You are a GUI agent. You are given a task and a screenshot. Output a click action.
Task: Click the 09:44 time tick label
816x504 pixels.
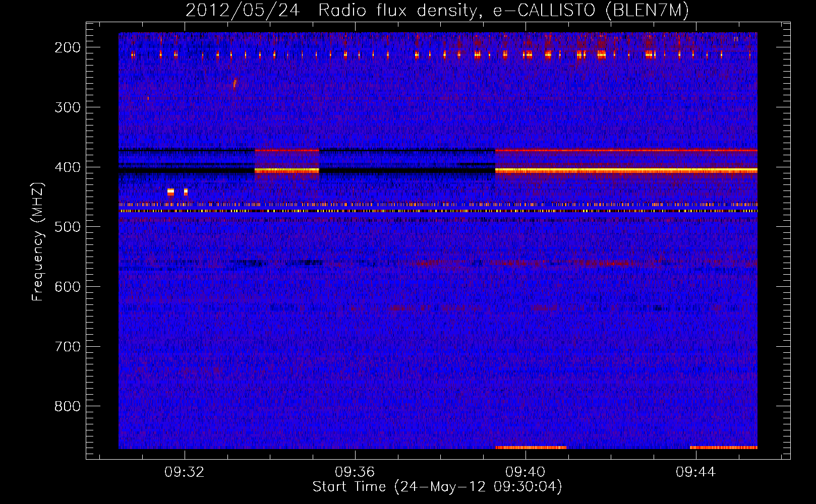point(696,472)
